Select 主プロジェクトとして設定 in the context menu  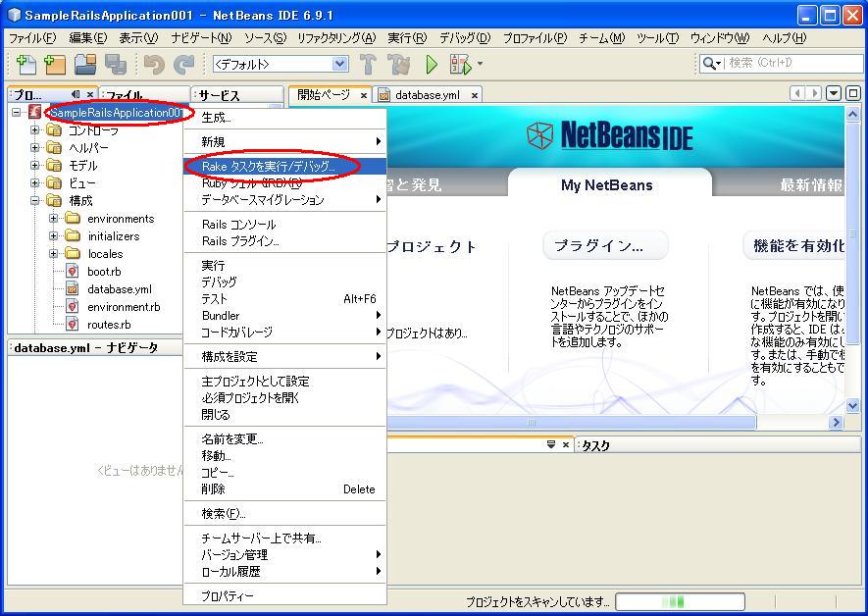pyautogui.click(x=284, y=382)
